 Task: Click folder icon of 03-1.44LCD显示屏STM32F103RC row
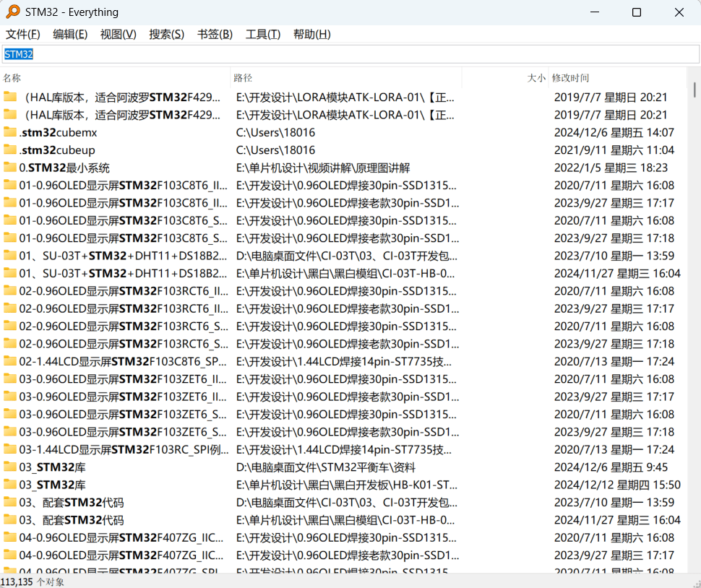coord(10,449)
